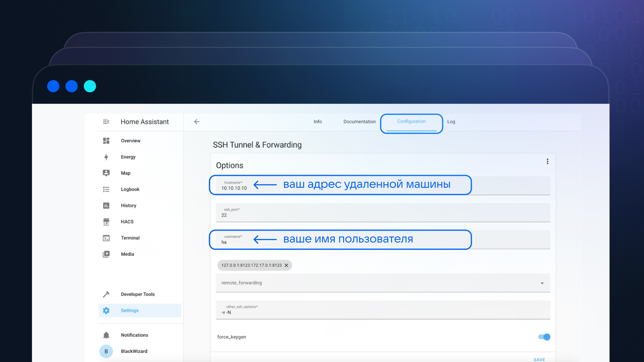644x362 pixels.
Task: Click the Settings menu item
Action: (130, 310)
